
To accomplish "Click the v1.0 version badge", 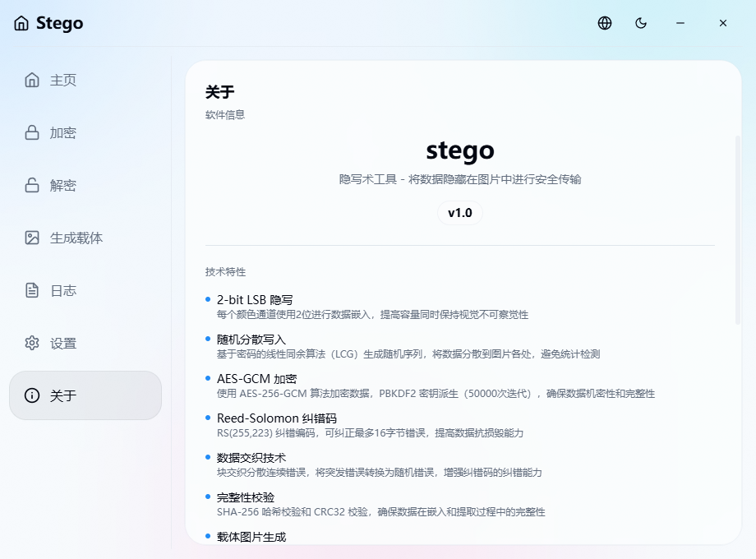I will tap(459, 213).
